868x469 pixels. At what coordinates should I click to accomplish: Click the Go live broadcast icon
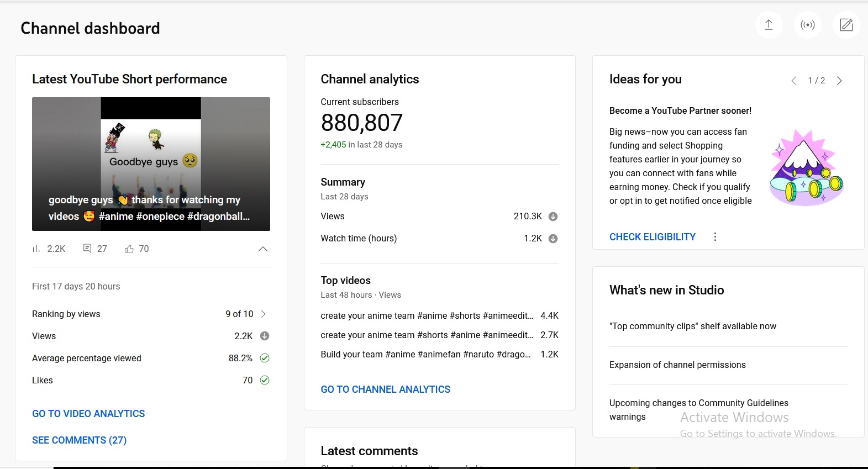(x=808, y=25)
